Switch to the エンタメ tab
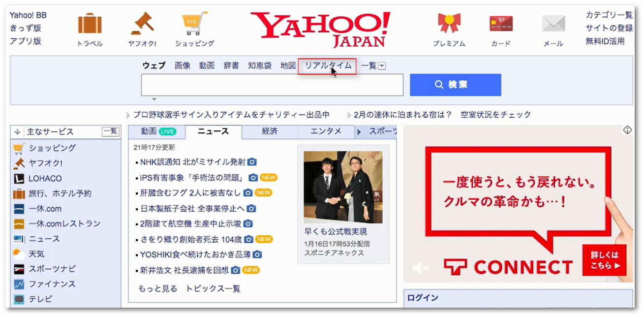This screenshot has width=644, height=317. pyautogui.click(x=326, y=131)
